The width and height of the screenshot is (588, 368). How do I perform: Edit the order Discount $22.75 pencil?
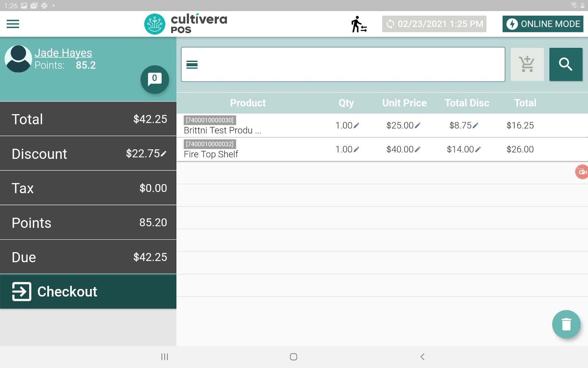click(x=164, y=153)
